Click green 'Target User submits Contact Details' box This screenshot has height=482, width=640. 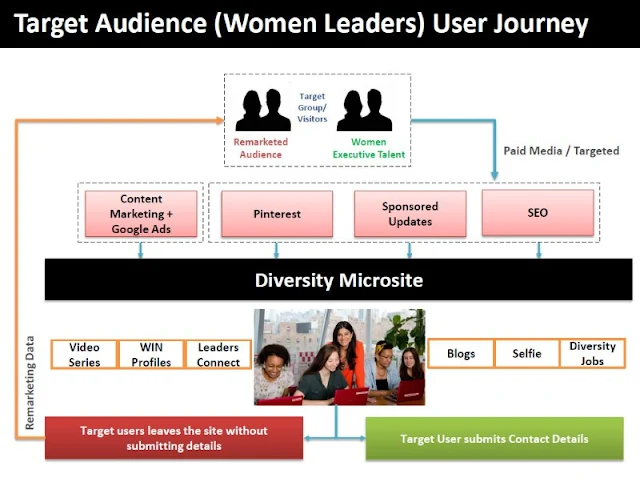tap(494, 439)
